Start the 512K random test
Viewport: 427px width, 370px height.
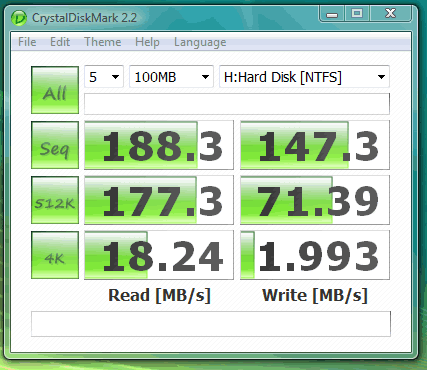[x=55, y=200]
